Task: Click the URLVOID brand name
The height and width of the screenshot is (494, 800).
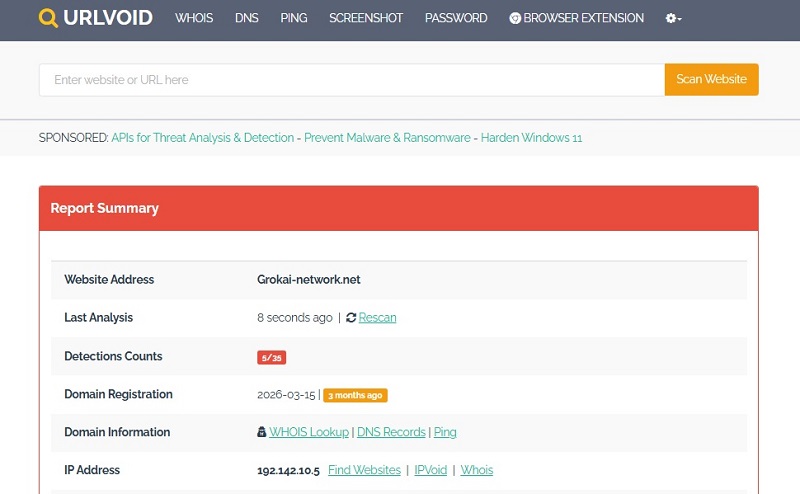Action: (x=108, y=18)
